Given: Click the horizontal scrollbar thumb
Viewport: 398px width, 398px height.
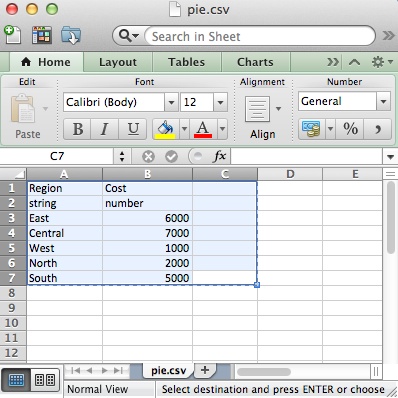Looking at the screenshot, I should [x=264, y=372].
